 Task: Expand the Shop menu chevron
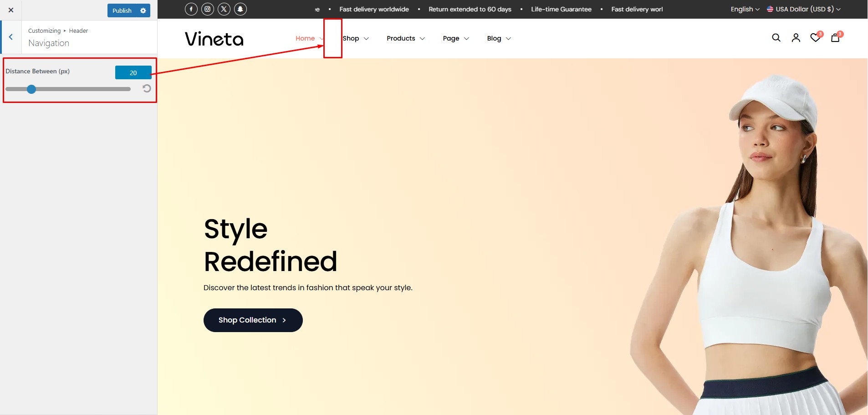(x=366, y=39)
